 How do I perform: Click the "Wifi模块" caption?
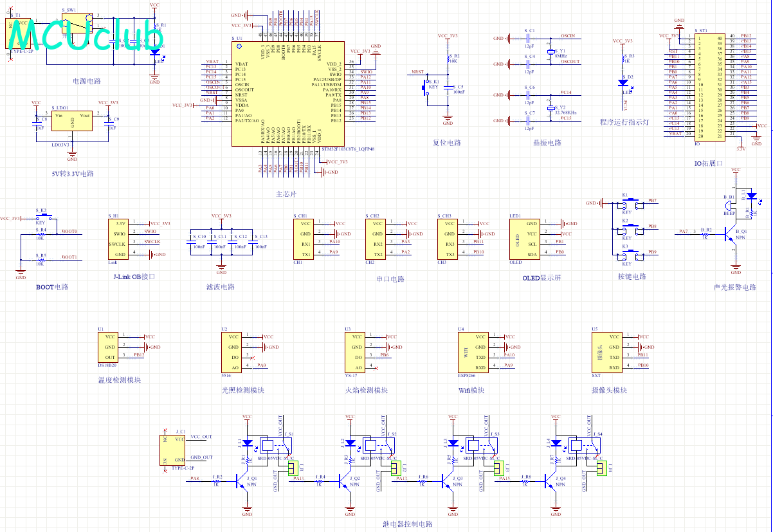pyautogui.click(x=471, y=390)
